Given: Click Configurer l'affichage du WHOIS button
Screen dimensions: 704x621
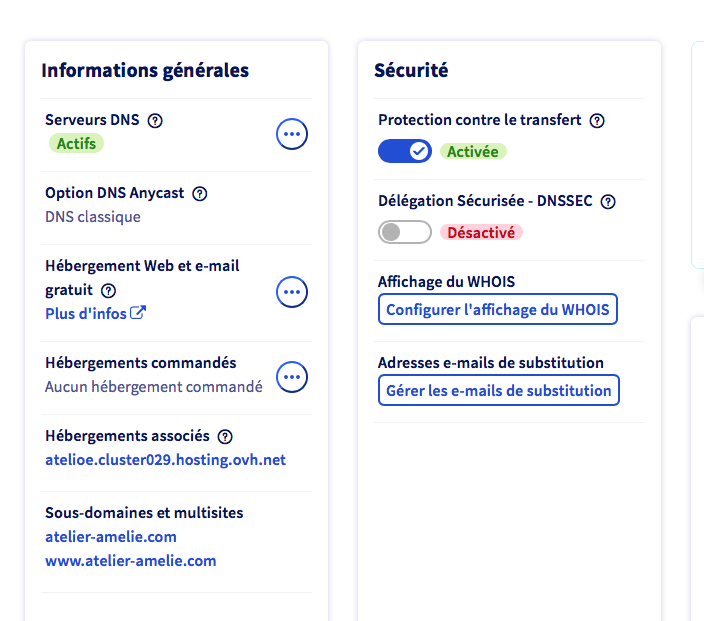Looking at the screenshot, I should pos(497,310).
